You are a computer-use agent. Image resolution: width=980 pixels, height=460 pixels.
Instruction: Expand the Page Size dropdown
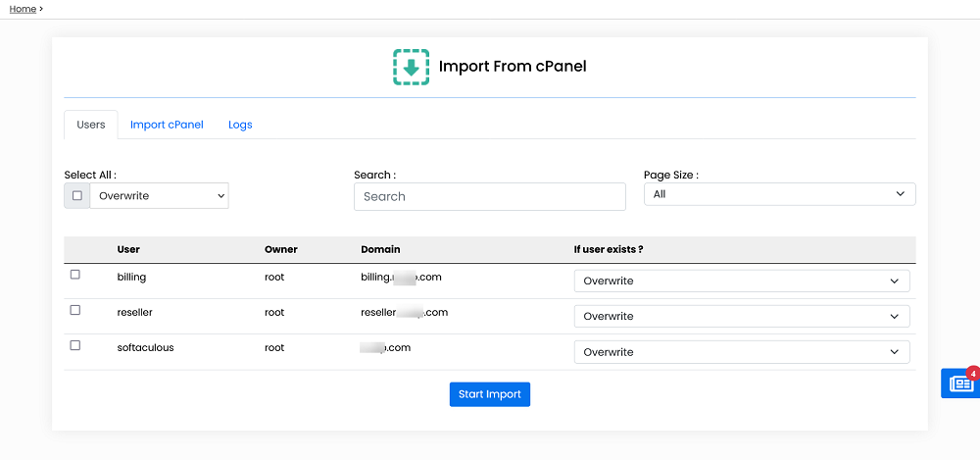pyautogui.click(x=779, y=194)
